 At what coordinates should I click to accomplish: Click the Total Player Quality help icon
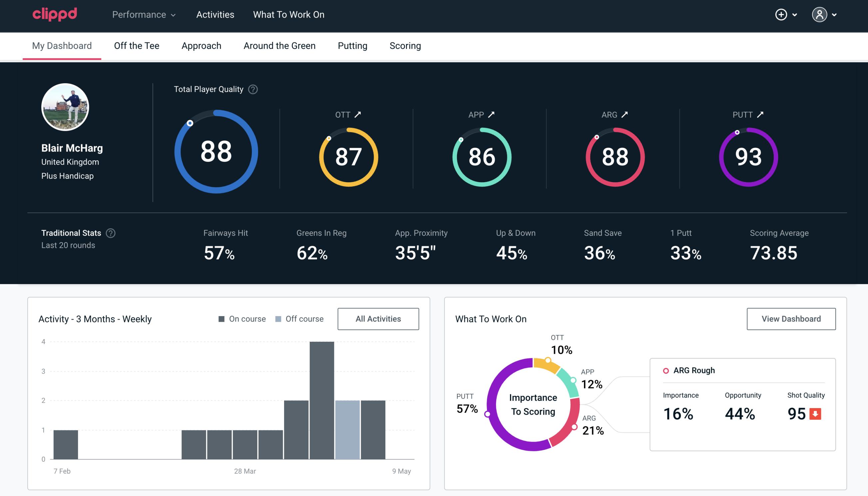pos(253,89)
